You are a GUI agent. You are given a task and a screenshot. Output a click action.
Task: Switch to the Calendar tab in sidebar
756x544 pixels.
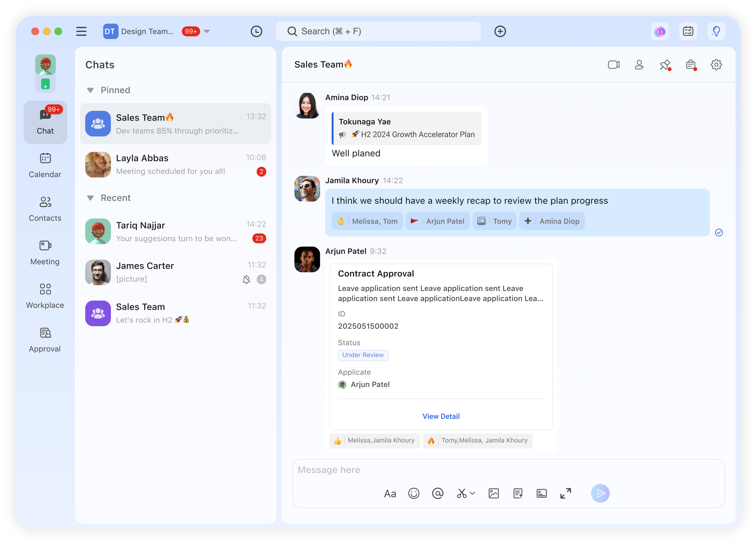[x=45, y=165]
